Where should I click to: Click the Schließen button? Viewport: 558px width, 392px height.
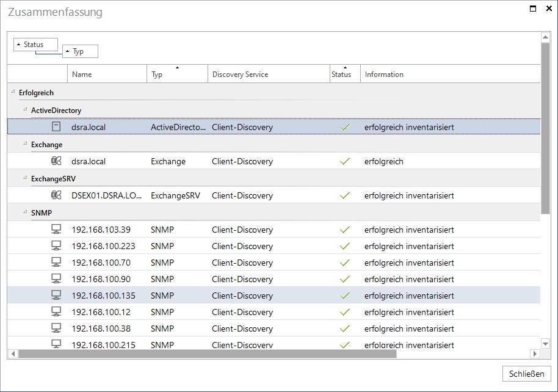point(527,374)
